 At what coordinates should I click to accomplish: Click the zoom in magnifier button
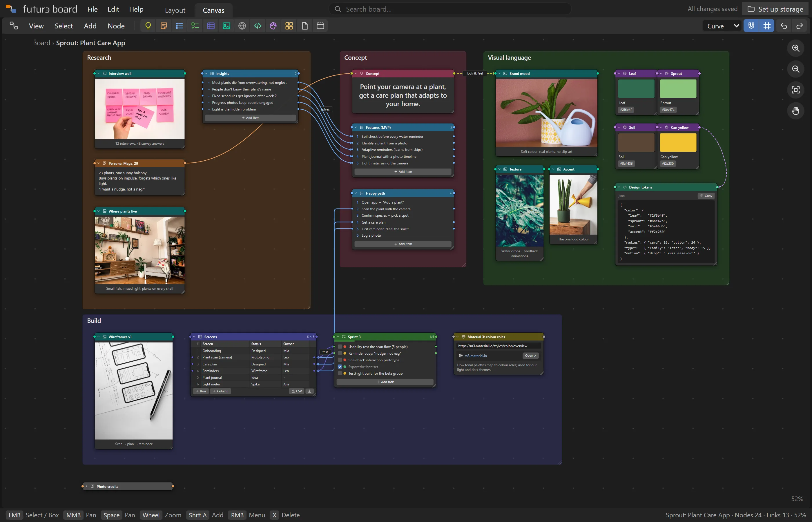click(x=795, y=48)
